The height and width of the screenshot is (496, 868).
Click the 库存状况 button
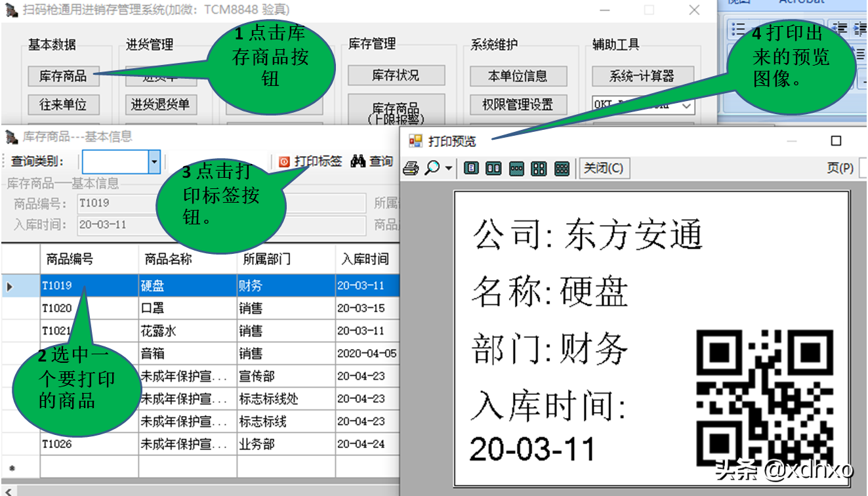pyautogui.click(x=396, y=75)
